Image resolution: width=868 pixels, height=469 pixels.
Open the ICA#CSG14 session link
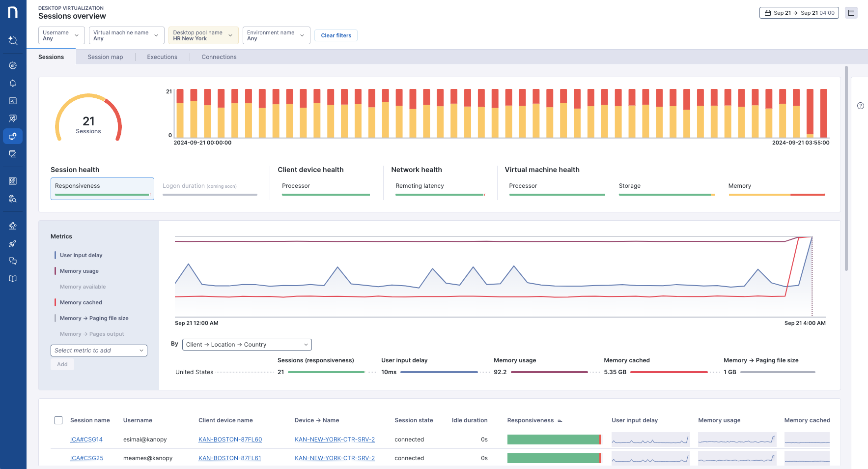coord(86,440)
